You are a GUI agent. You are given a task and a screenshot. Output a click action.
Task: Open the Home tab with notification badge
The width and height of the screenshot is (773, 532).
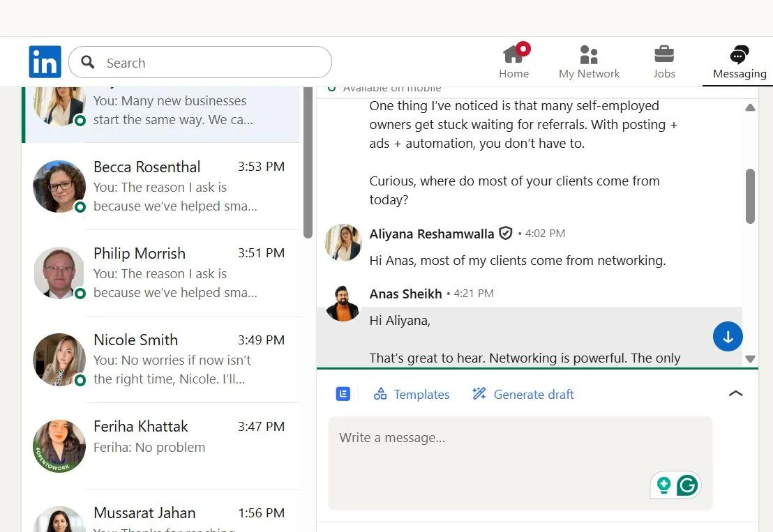[513, 61]
